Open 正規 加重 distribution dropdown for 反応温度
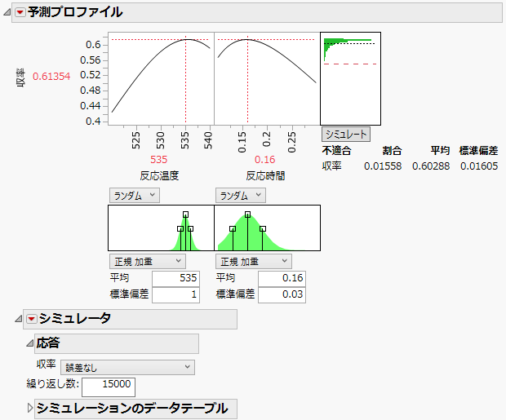The image size is (506, 420). [x=148, y=261]
